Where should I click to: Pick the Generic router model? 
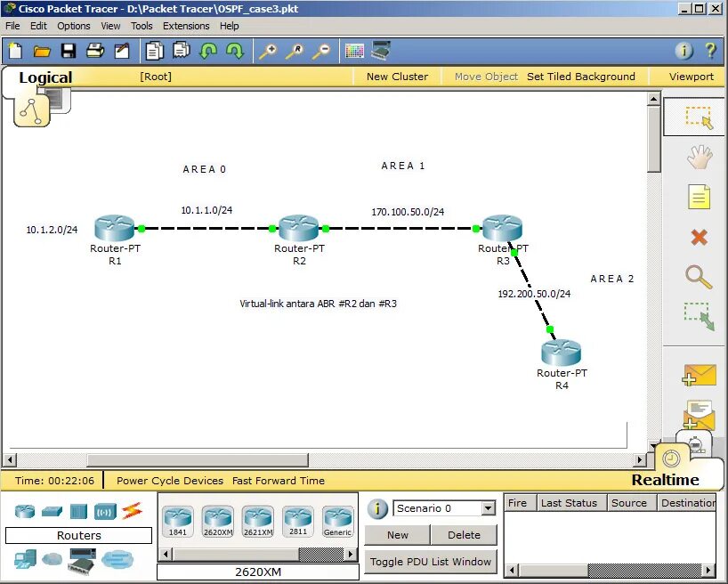click(337, 522)
